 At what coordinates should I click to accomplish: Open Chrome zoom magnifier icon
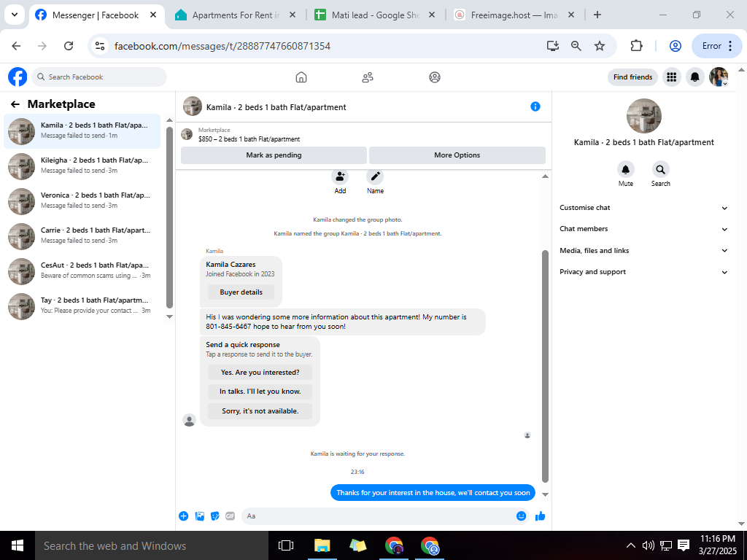[x=576, y=46]
